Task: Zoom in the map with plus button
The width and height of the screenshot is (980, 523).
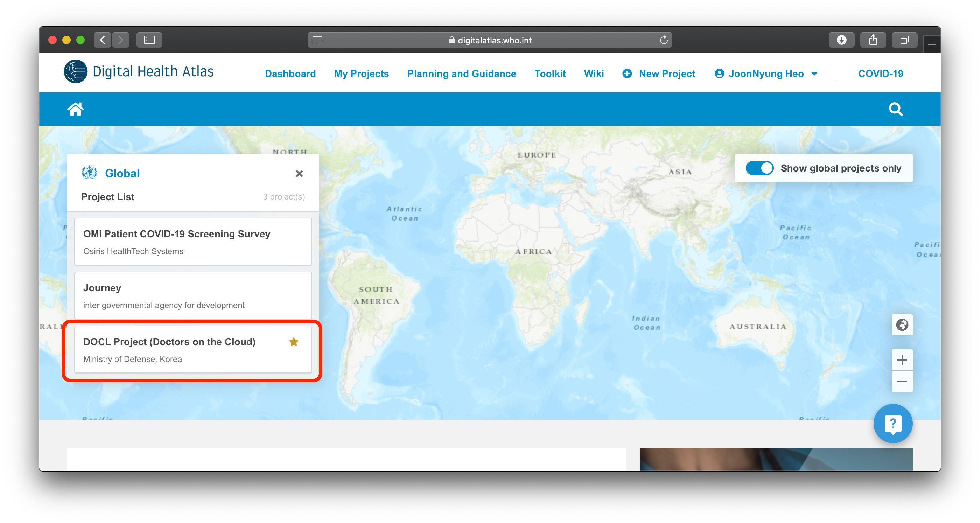Action: 902,360
